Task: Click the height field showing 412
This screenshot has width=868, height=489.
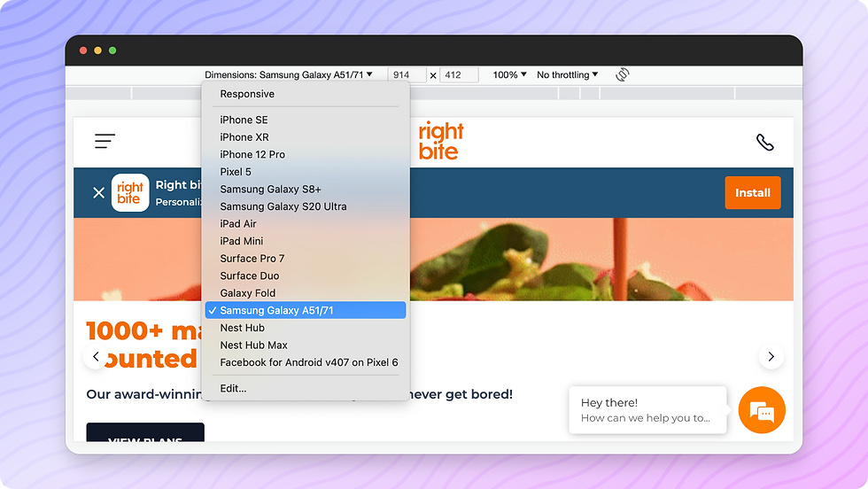Action: click(459, 74)
